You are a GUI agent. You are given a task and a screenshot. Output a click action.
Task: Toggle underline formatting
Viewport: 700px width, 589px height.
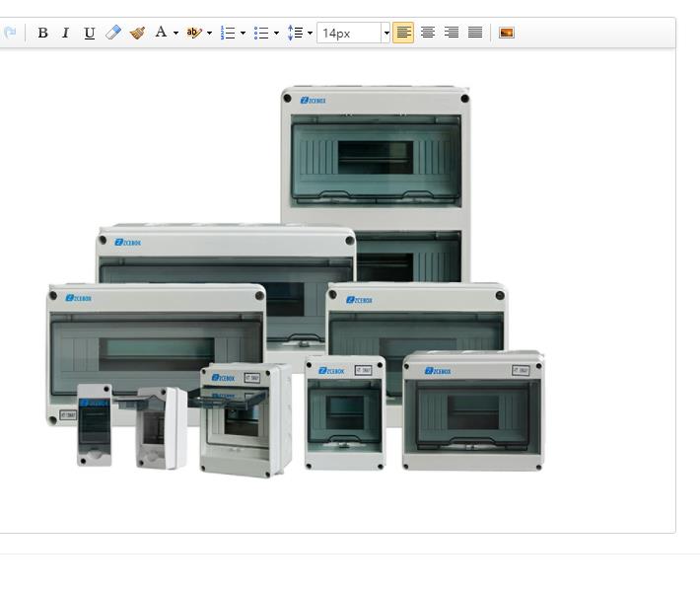pyautogui.click(x=90, y=33)
